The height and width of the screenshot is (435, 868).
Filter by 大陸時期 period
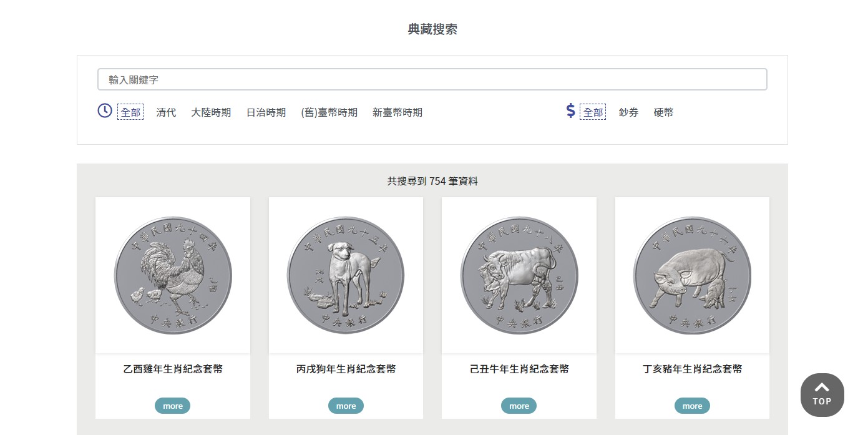click(211, 112)
